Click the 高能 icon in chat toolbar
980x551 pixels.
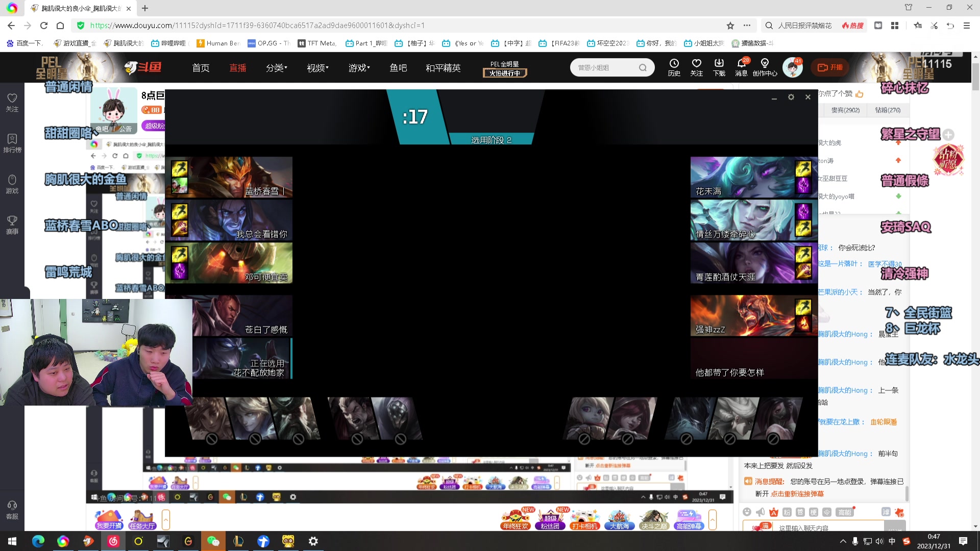(x=845, y=512)
